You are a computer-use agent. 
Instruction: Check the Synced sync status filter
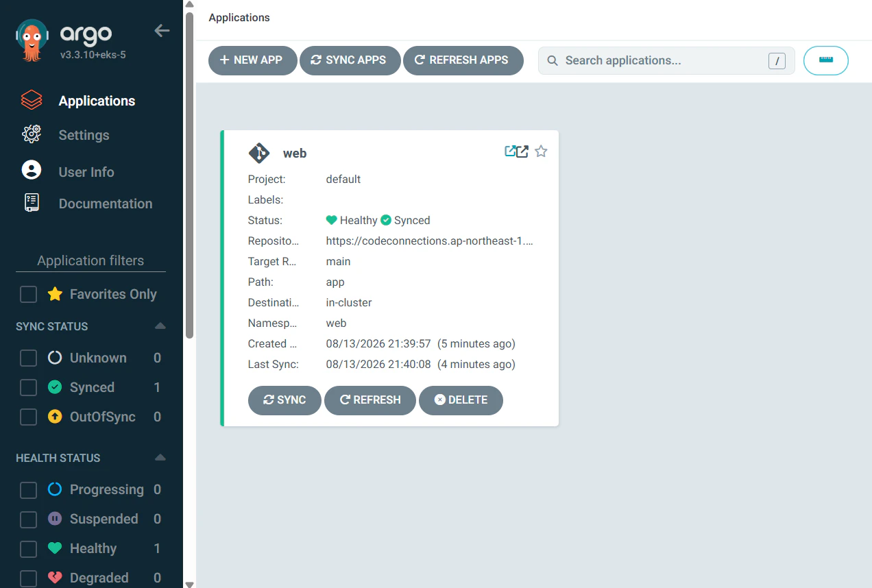pos(28,388)
